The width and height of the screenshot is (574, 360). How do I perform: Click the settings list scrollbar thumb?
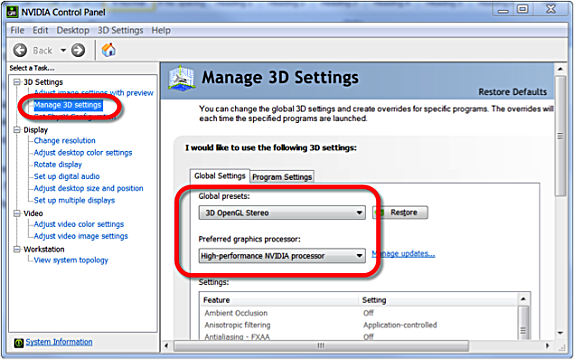pos(523,324)
